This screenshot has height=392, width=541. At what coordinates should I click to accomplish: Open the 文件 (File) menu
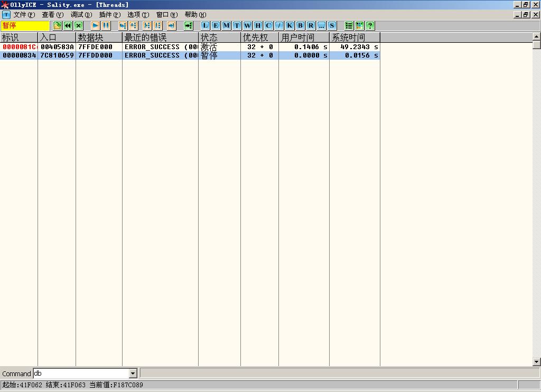24,15
